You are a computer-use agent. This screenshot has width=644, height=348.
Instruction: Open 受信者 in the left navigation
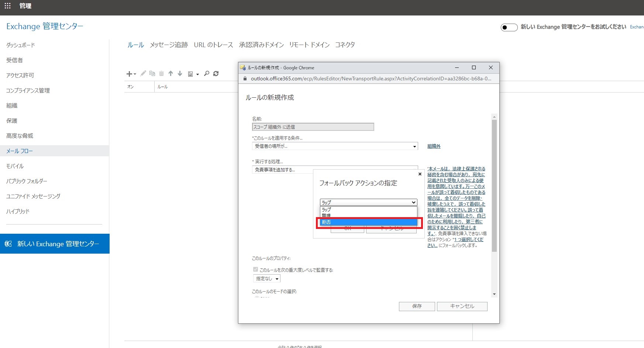coord(15,60)
